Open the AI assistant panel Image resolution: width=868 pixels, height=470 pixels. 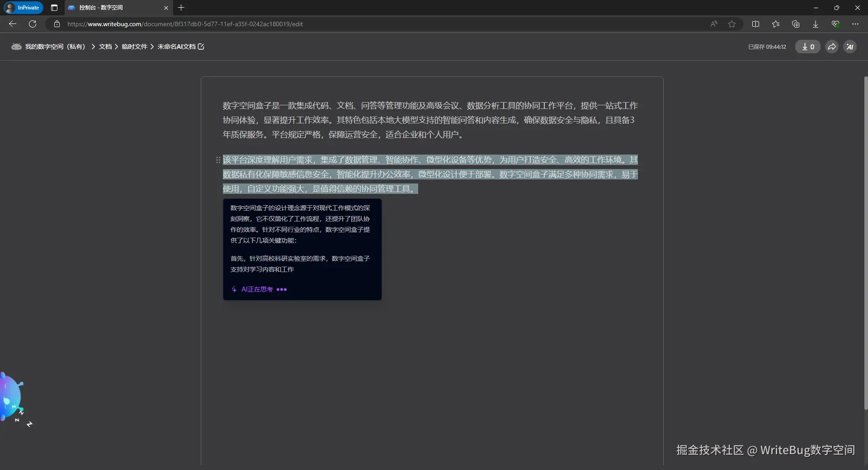pos(850,47)
